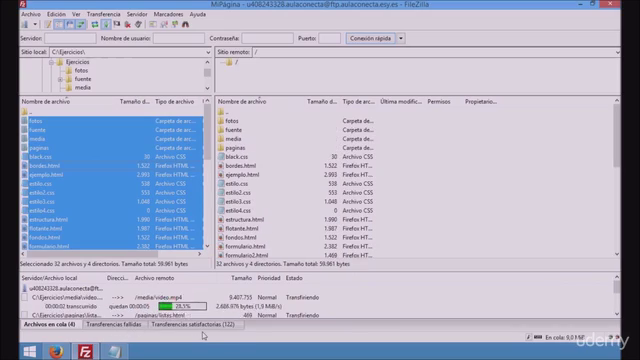Click the video.mp4 transfer progress bar
This screenshot has height=360, width=640.
point(182,306)
